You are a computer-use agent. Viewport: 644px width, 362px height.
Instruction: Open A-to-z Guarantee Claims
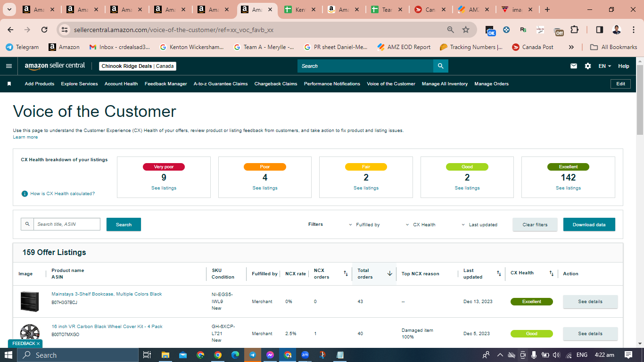pos(221,84)
